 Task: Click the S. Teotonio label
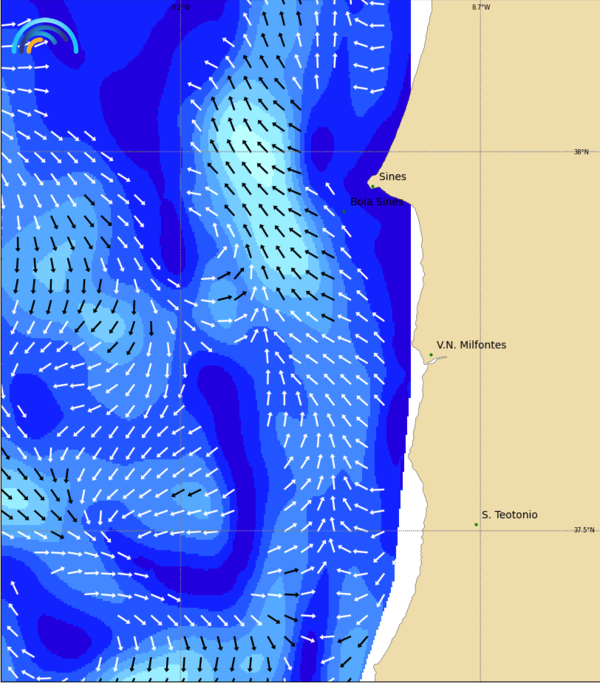coord(509,515)
